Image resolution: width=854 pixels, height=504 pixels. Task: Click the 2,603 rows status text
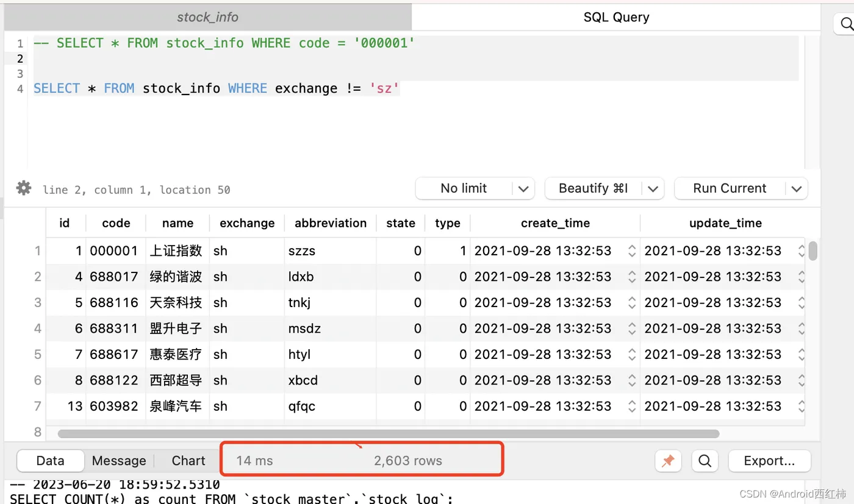408,461
